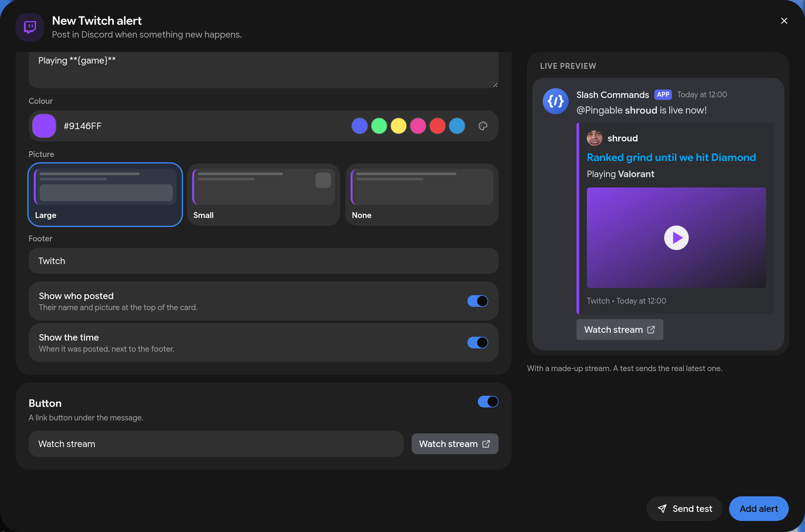This screenshot has height=532, width=805.
Task: Toggle Show who posted switch
Action: pyautogui.click(x=477, y=301)
